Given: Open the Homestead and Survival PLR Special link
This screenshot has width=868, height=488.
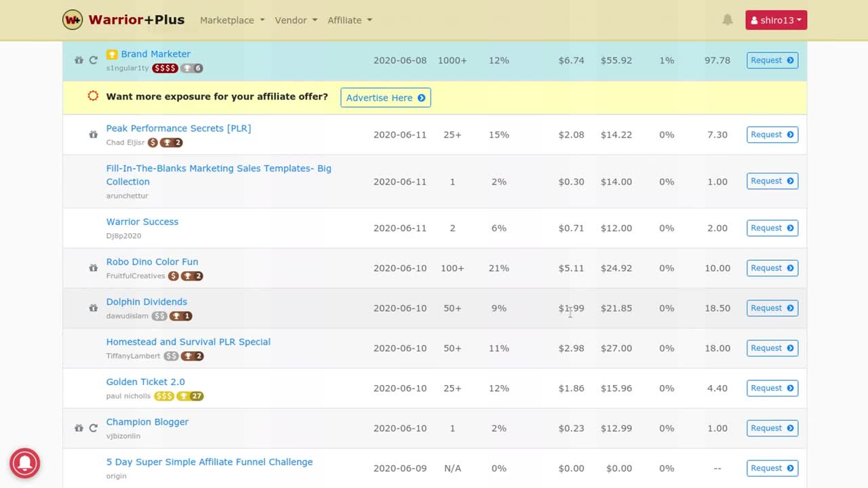Looking at the screenshot, I should 188,342.
